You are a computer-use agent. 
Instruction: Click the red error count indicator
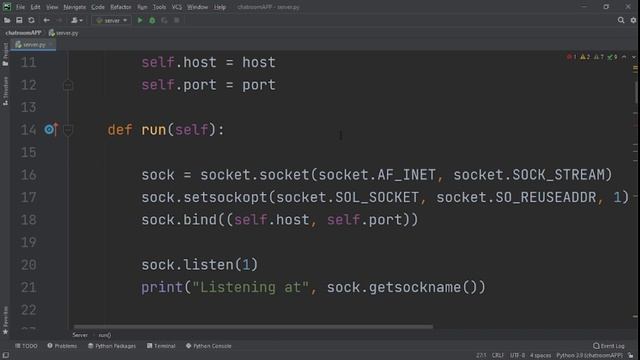pos(571,57)
